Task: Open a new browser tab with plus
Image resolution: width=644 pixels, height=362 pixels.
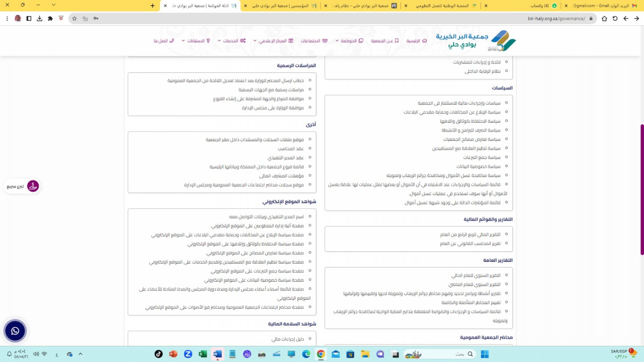Action: click(152, 6)
